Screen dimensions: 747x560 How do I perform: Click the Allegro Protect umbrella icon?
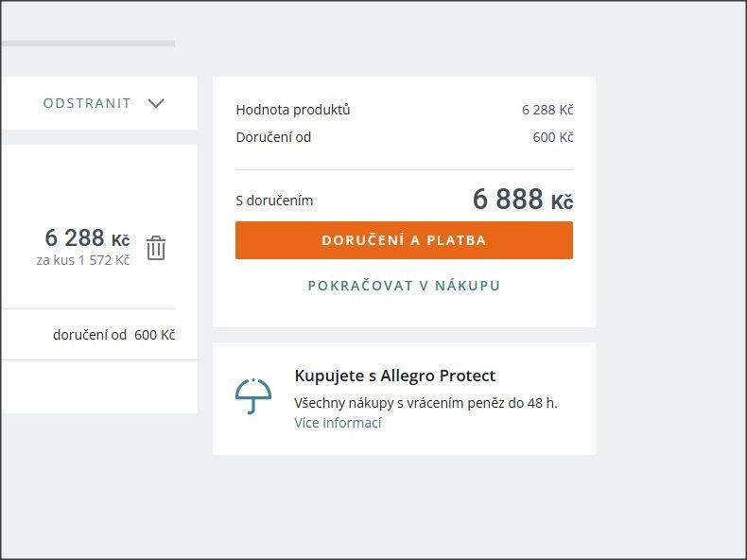coord(253,395)
